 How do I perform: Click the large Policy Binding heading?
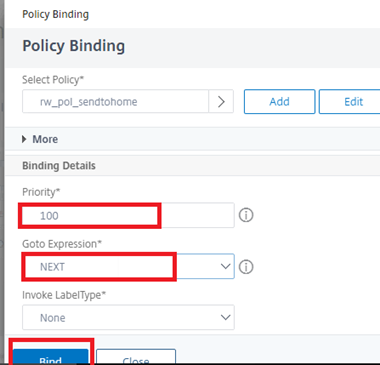(74, 46)
